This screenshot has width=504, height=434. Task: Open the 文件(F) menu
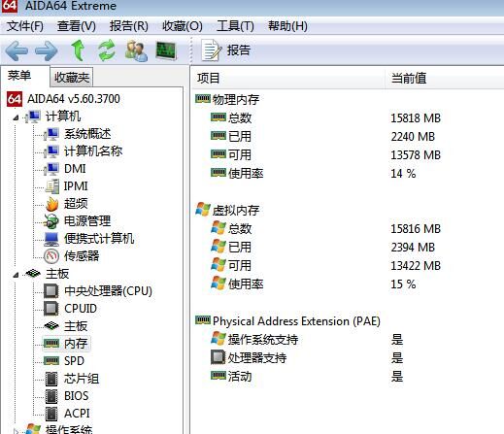click(x=25, y=26)
